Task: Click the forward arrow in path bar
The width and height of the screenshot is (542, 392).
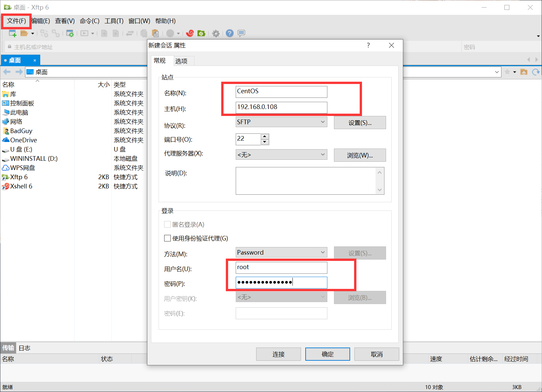Action: 19,72
